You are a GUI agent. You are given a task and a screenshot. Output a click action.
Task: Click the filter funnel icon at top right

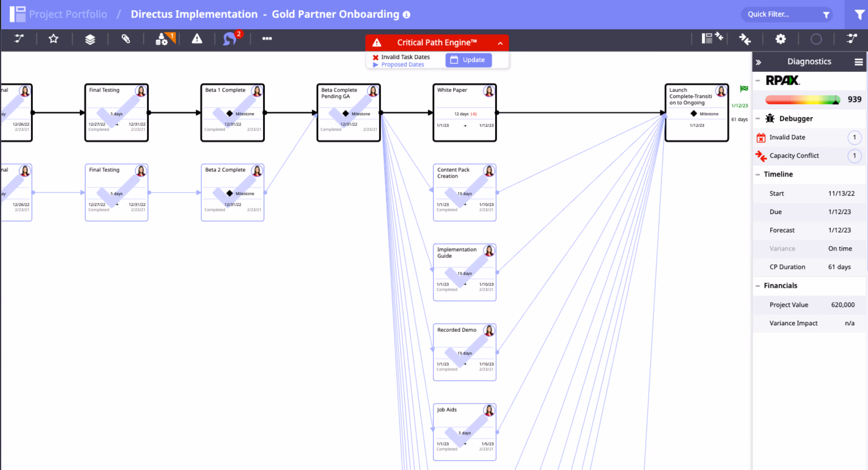point(860,14)
